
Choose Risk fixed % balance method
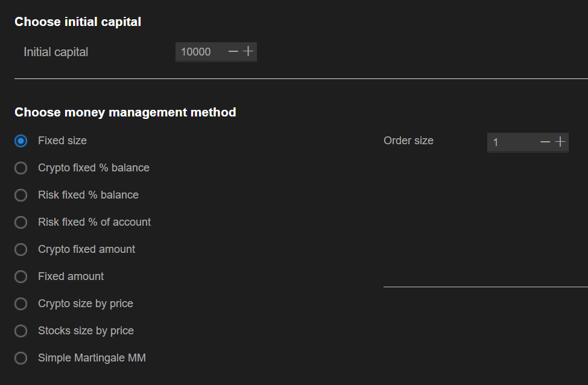point(21,195)
